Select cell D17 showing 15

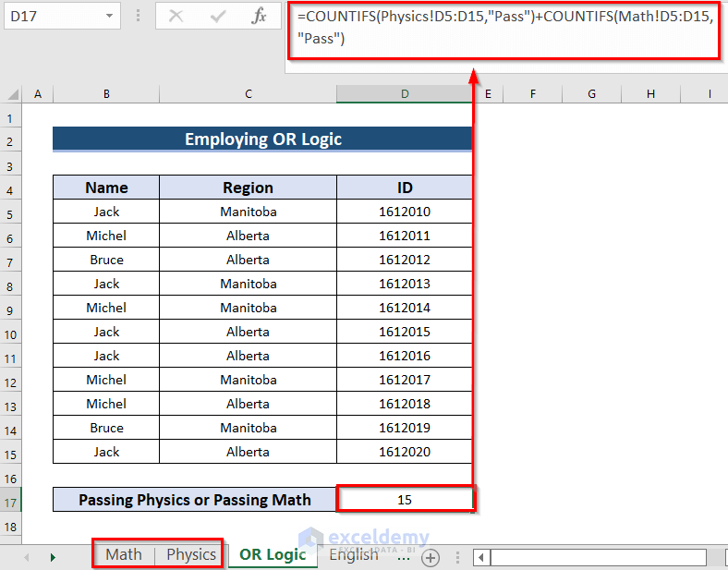[405, 500]
